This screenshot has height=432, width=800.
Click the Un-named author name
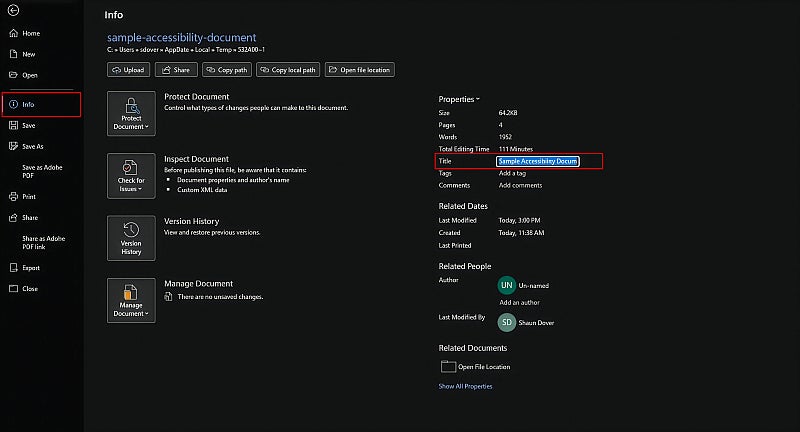coord(534,286)
